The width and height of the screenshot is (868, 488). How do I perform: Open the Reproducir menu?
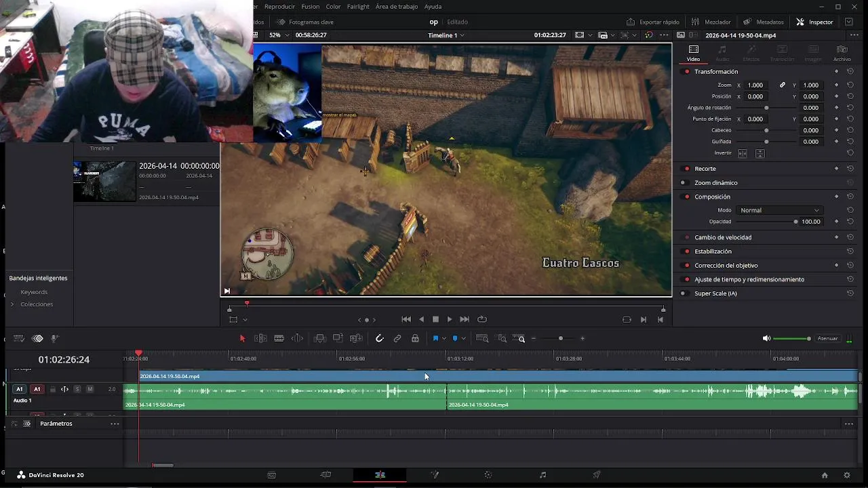(279, 7)
